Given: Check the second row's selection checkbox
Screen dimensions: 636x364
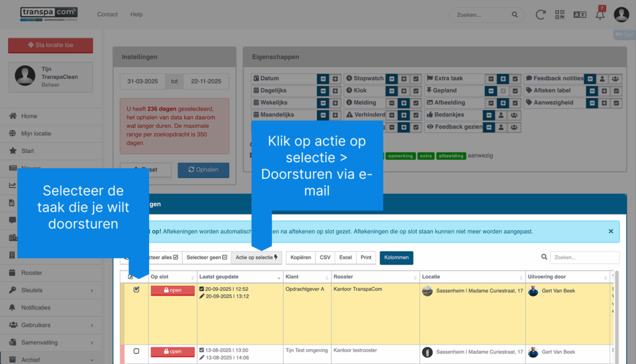Looking at the screenshot, I should [137, 351].
